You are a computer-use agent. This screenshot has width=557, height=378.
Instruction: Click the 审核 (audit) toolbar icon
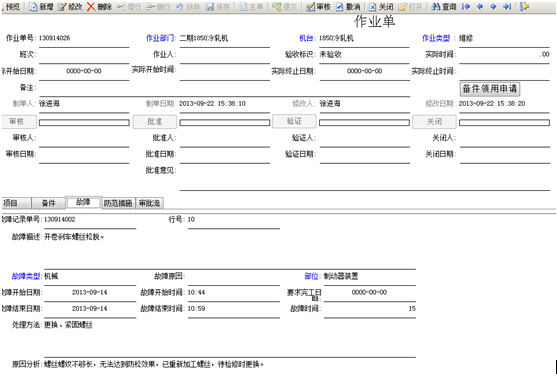tap(310, 6)
